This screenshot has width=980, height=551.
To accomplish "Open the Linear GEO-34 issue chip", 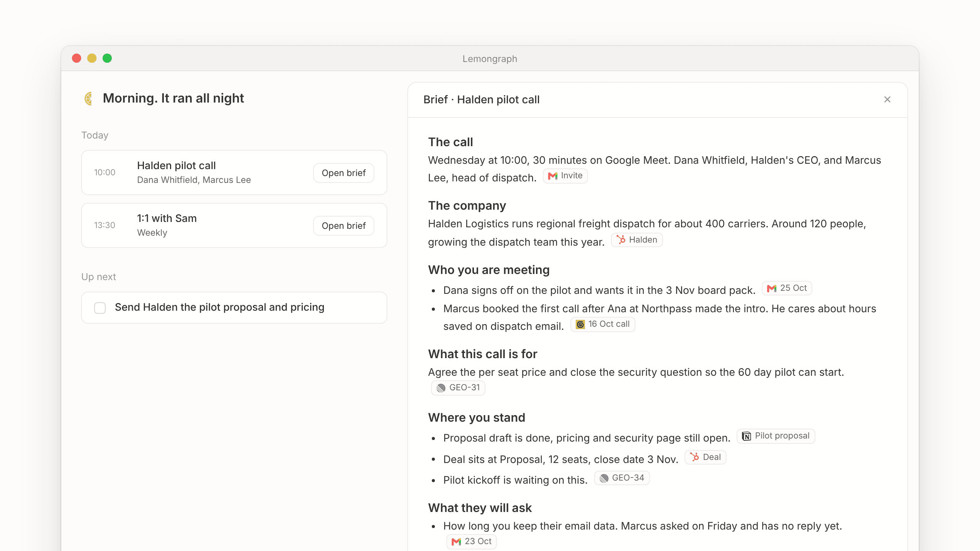I will (622, 478).
